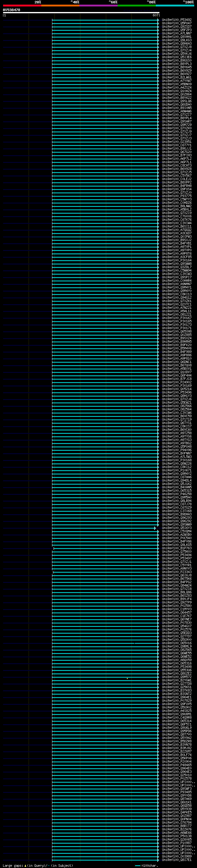
Task: Select hit label UniRef100_C7G0X6
Action: (177, 216)
